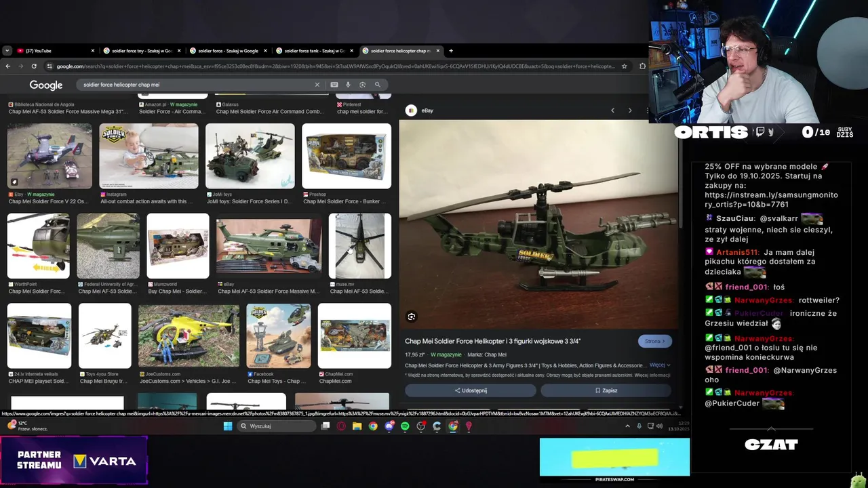This screenshot has height=488, width=868.
Task: Open the JoMi toys Soldier Force jeep thumbnail
Action: point(250,156)
